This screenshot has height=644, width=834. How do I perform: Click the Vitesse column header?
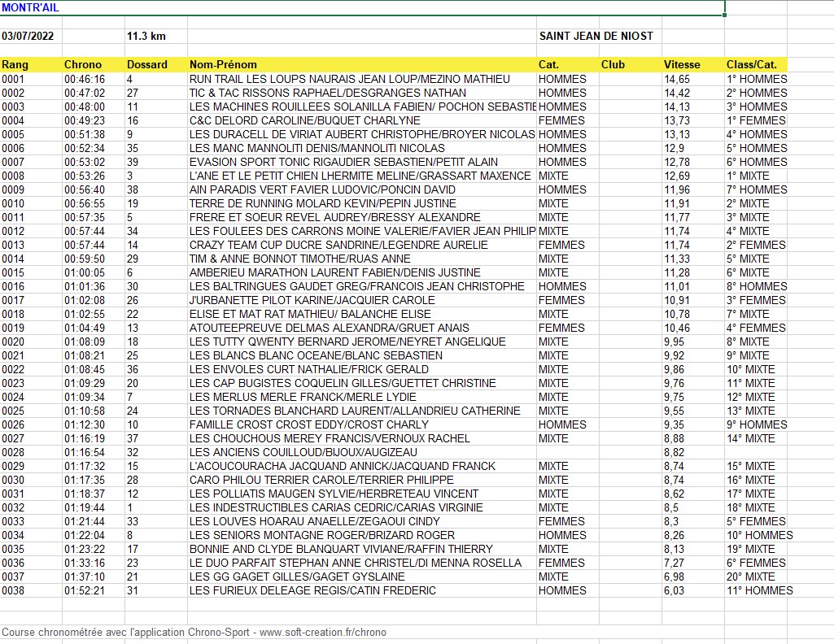(693, 65)
